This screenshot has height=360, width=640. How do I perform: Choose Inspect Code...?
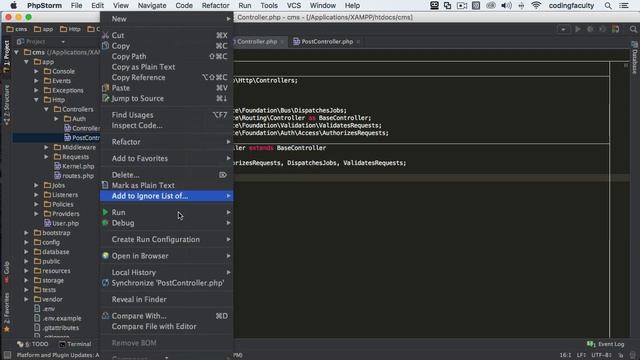coord(167,125)
